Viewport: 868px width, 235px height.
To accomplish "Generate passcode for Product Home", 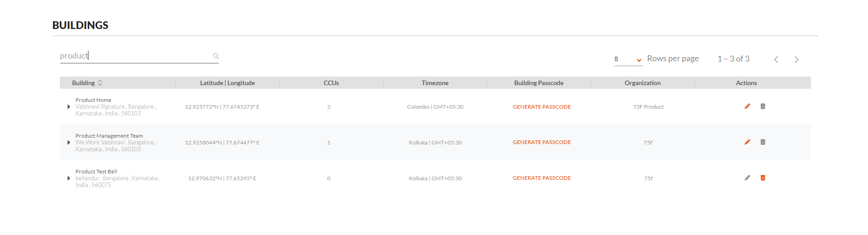I will (541, 107).
